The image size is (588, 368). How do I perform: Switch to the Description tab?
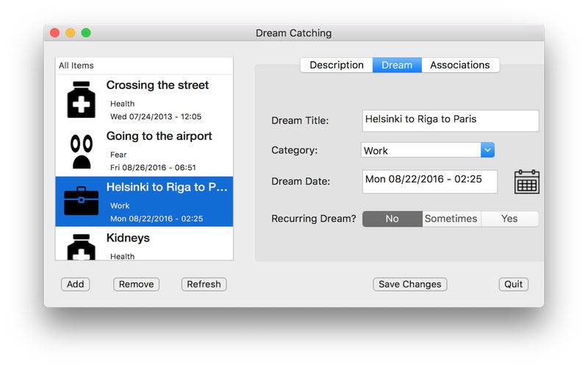point(337,65)
